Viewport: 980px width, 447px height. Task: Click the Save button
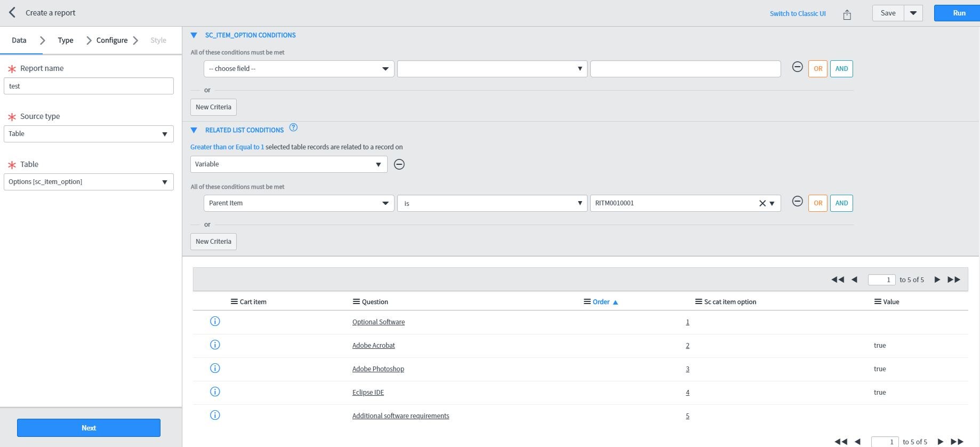pyautogui.click(x=888, y=13)
